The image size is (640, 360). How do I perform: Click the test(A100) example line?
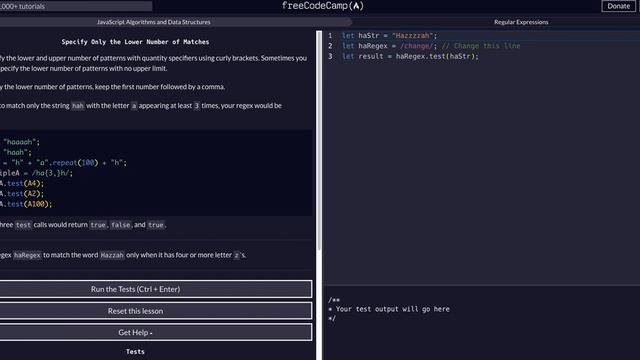click(26, 204)
